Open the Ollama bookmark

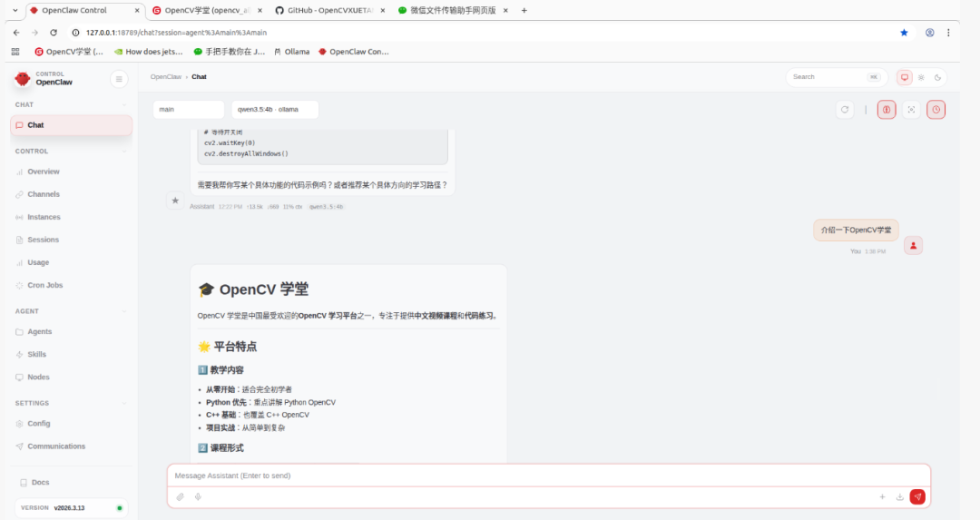(292, 52)
